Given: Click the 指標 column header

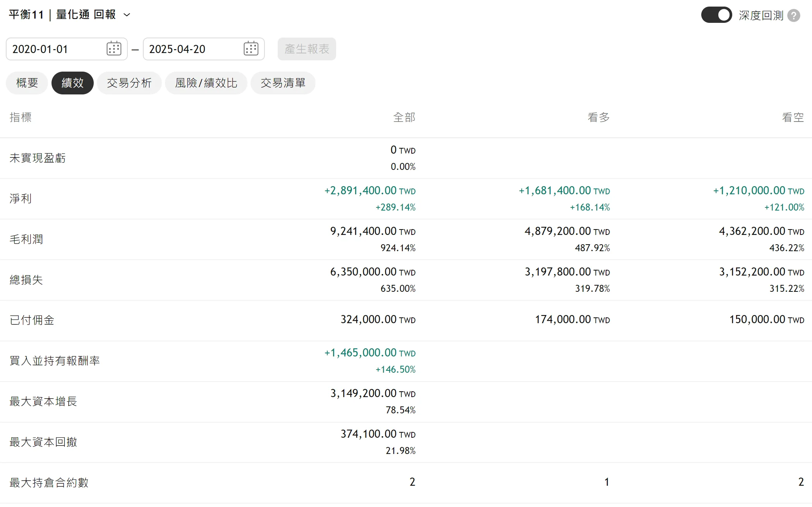Looking at the screenshot, I should click(x=21, y=117).
